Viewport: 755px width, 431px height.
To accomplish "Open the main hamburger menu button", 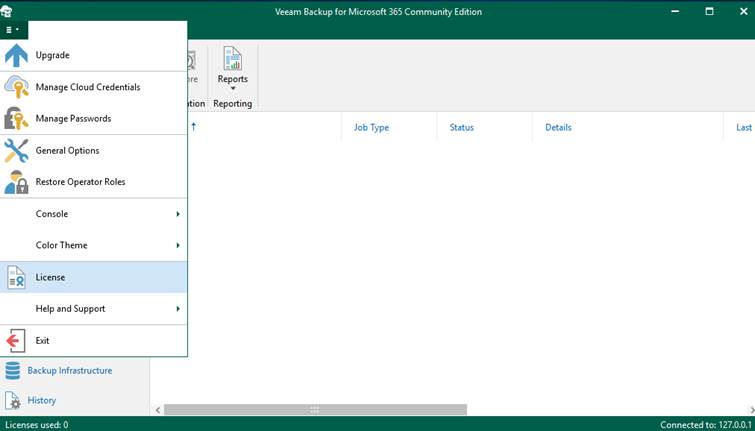I will [x=13, y=30].
